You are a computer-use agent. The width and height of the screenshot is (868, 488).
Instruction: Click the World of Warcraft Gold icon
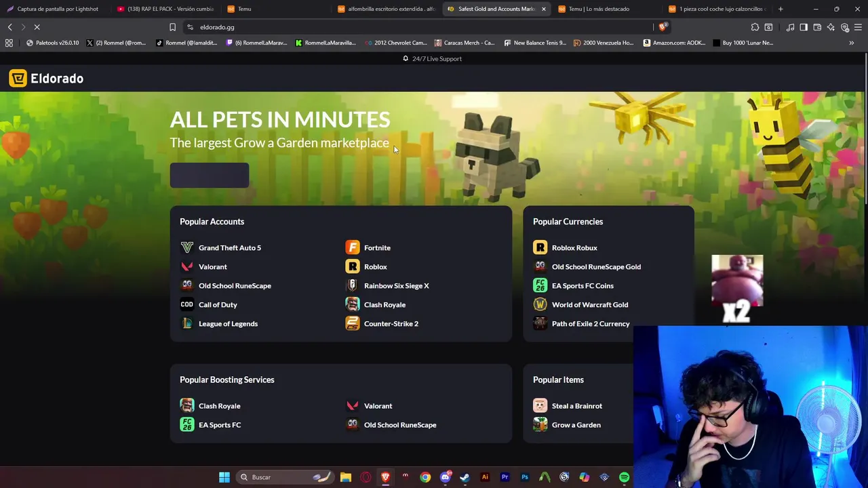click(540, 305)
